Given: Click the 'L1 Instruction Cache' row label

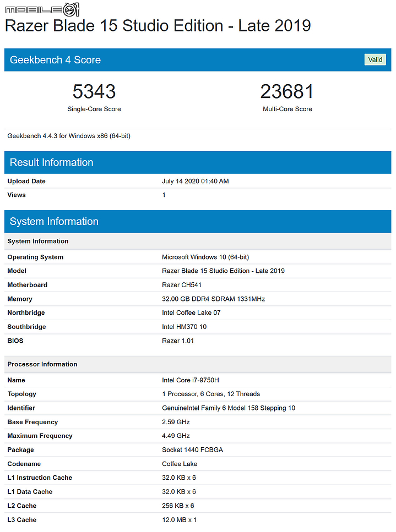Looking at the screenshot, I should 40,478.
